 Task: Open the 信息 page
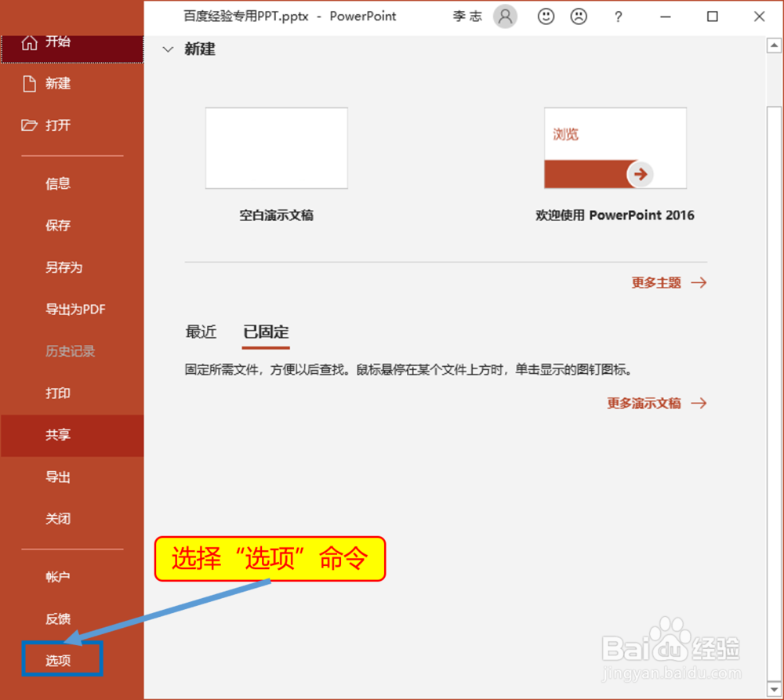[x=72, y=183]
